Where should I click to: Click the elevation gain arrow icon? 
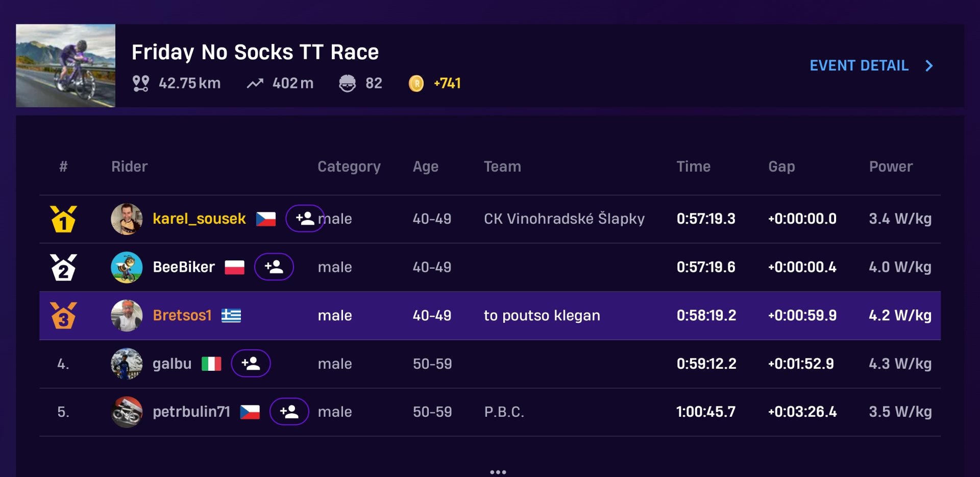point(255,83)
